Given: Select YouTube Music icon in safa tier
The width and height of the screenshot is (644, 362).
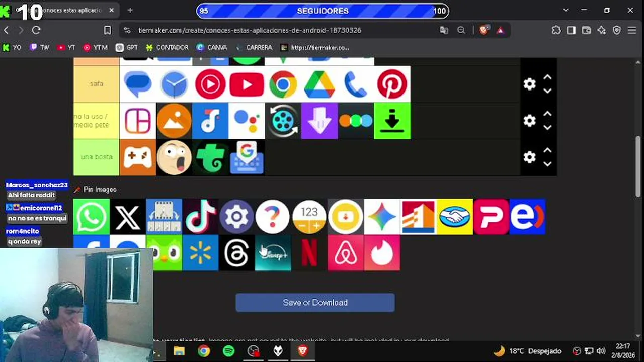Looking at the screenshot, I should (210, 84).
